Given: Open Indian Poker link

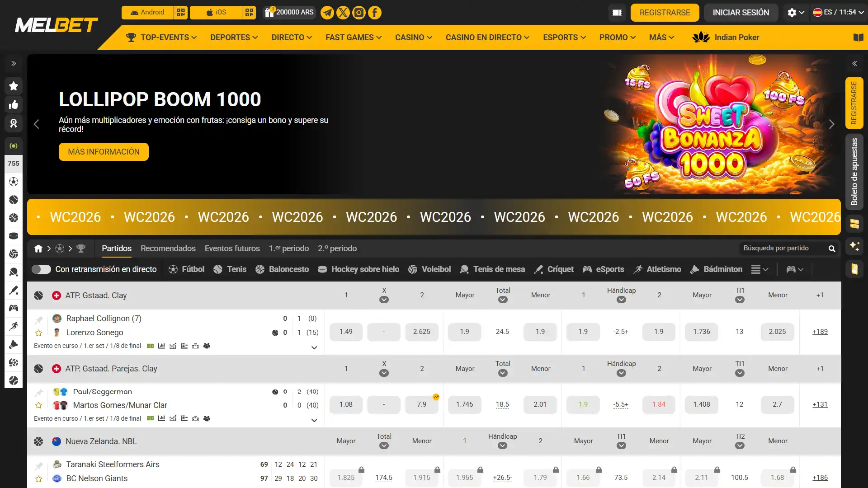Looking at the screenshot, I should click(726, 38).
